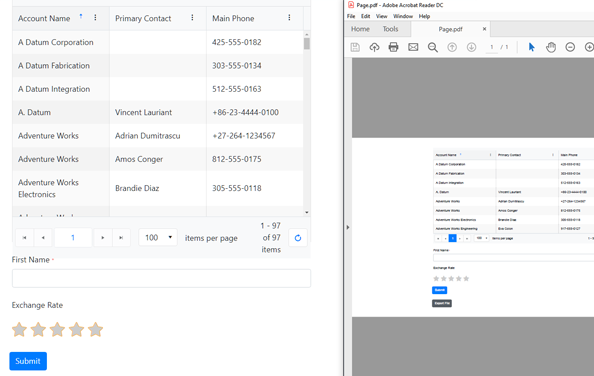Open items per page dropdown
The width and height of the screenshot is (594, 376).
coord(158,237)
